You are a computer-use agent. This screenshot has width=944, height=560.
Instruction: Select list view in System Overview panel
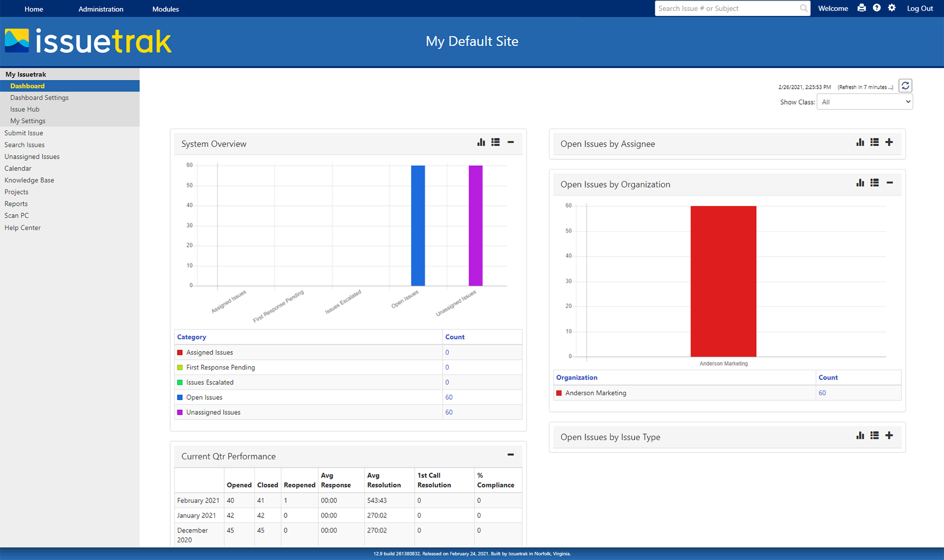pyautogui.click(x=495, y=142)
